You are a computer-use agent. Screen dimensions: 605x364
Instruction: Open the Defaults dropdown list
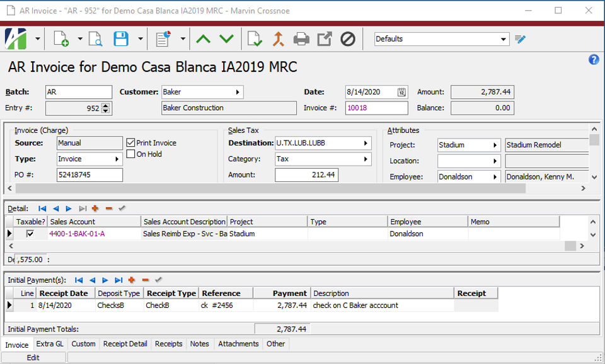pos(504,39)
